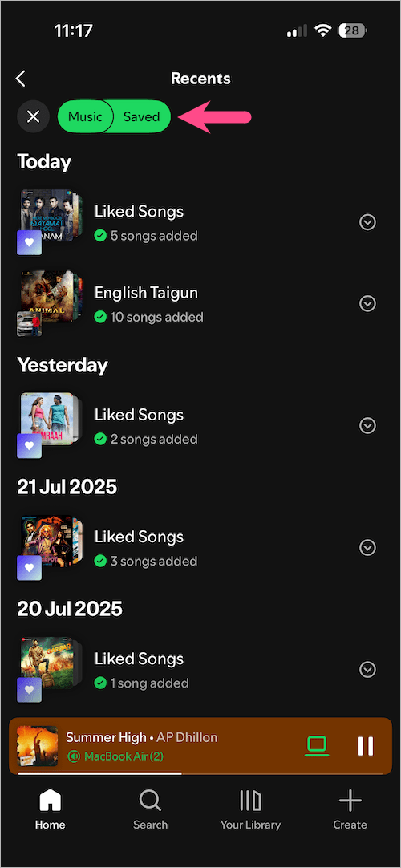
Task: Expand today's Liked Songs entry chevron
Action: click(368, 222)
